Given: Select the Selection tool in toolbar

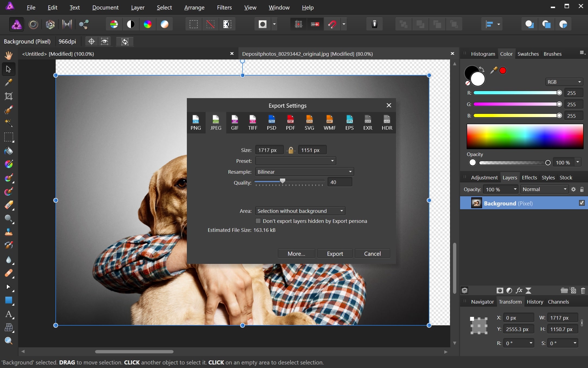Looking at the screenshot, I should pyautogui.click(x=8, y=68).
